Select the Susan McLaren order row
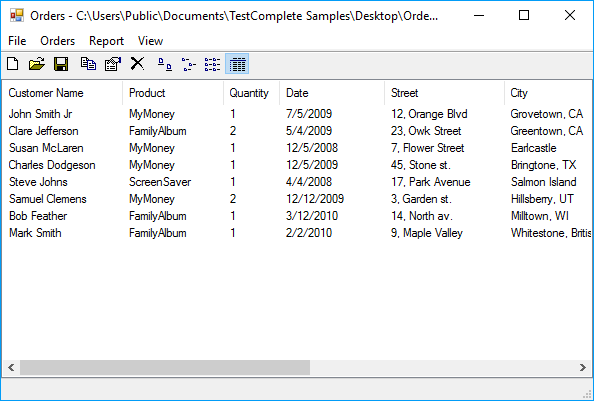Screen dimensions: 594x401 (x=297, y=148)
